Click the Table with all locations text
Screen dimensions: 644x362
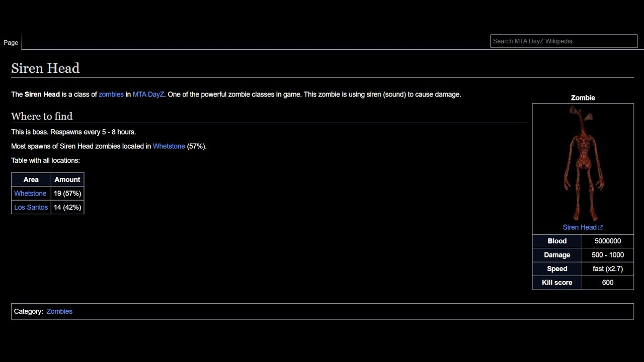45,160
